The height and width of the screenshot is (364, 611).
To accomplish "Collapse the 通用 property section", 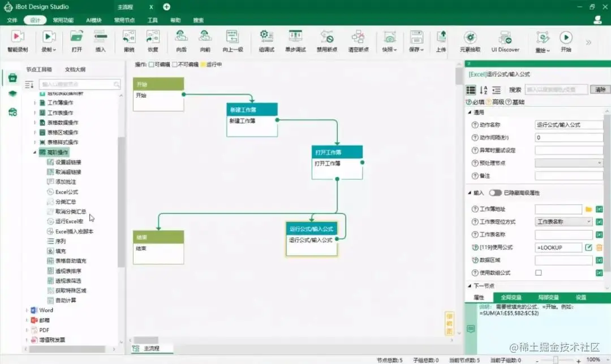I will 470,112.
